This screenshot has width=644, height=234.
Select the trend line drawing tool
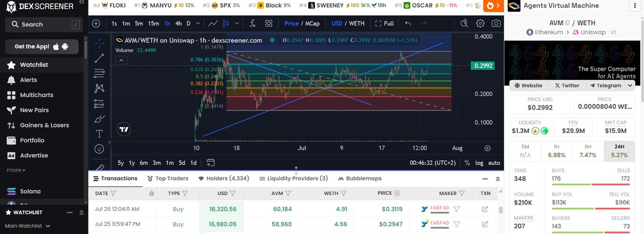99,57
